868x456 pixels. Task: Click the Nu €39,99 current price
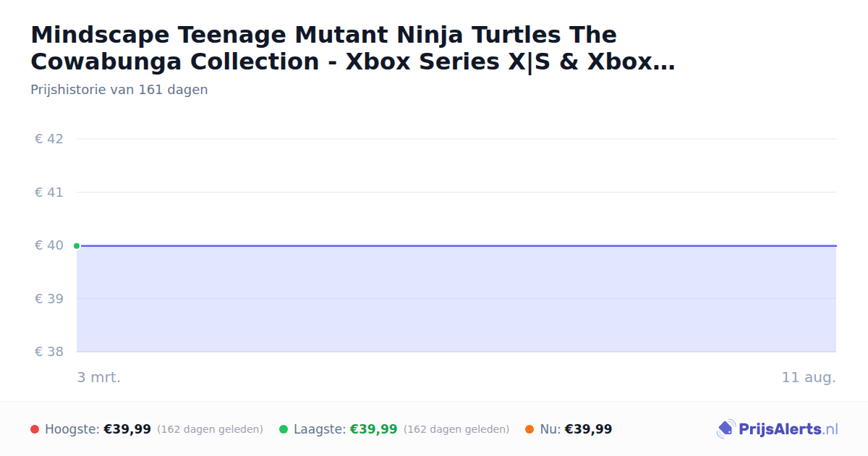(588, 429)
